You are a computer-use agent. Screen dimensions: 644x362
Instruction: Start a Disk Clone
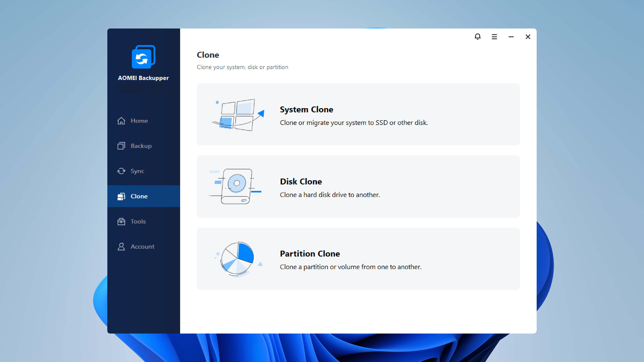tap(301, 181)
